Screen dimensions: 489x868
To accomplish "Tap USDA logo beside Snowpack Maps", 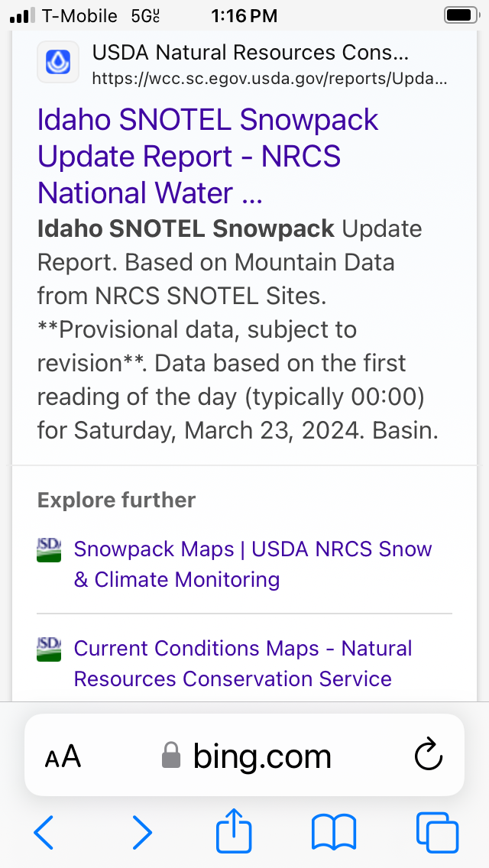I will click(49, 549).
